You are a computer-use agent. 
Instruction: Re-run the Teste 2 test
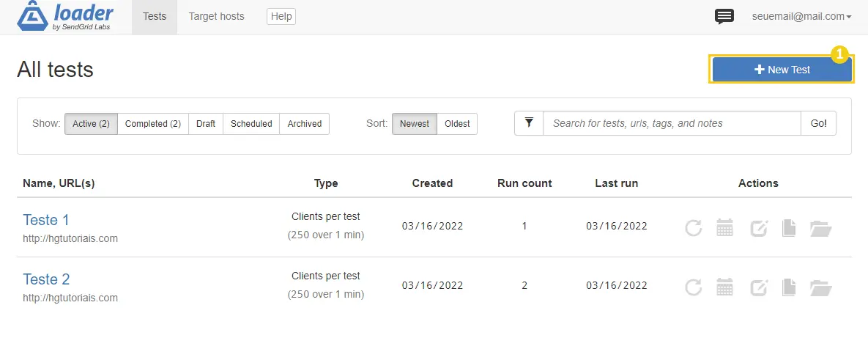(x=693, y=287)
